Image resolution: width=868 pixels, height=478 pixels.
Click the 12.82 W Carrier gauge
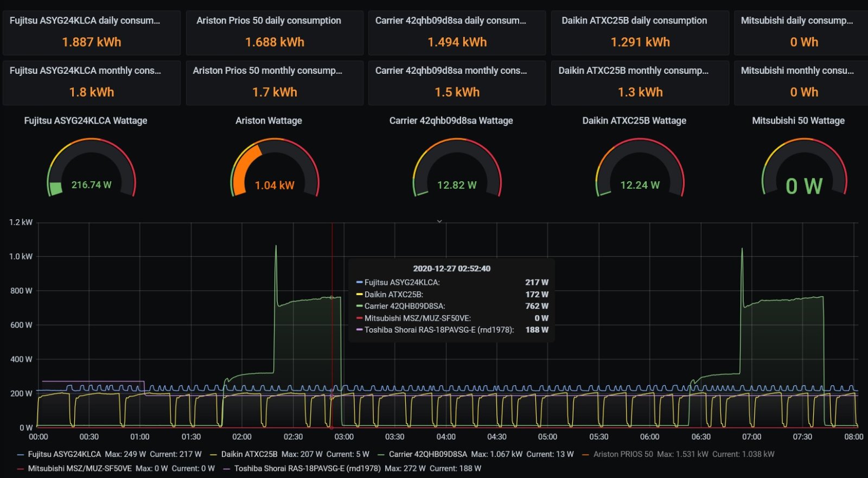[457, 168]
